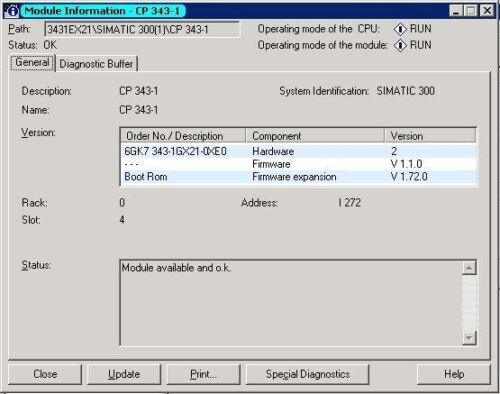Click the Status box scroll down arrow

pos(469,338)
